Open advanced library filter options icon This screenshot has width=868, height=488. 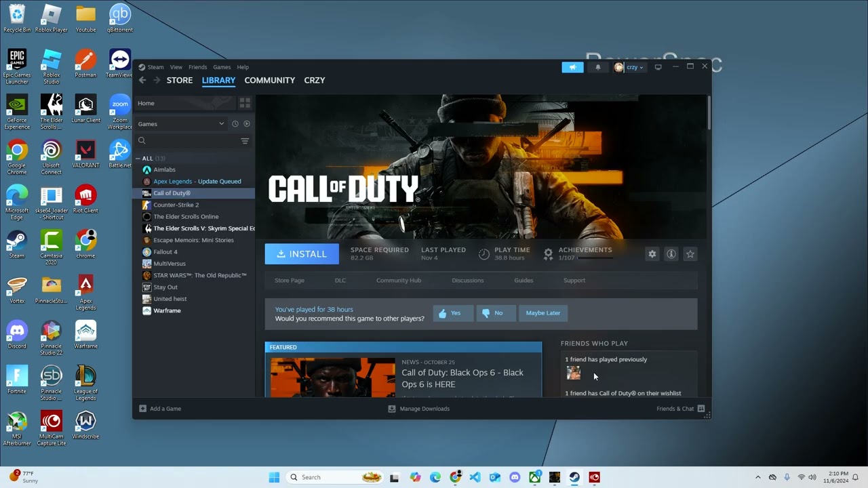(245, 141)
